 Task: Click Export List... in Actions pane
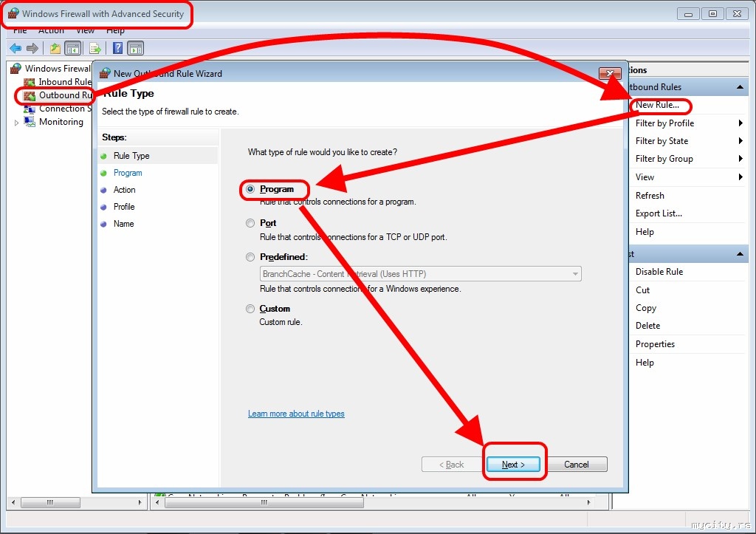pos(659,213)
